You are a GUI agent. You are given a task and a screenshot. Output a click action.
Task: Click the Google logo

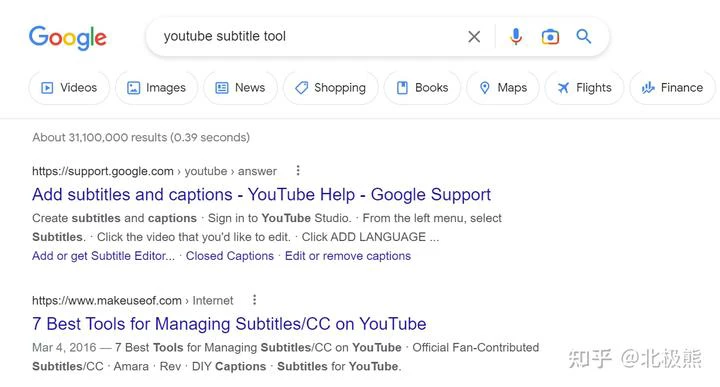click(x=68, y=37)
